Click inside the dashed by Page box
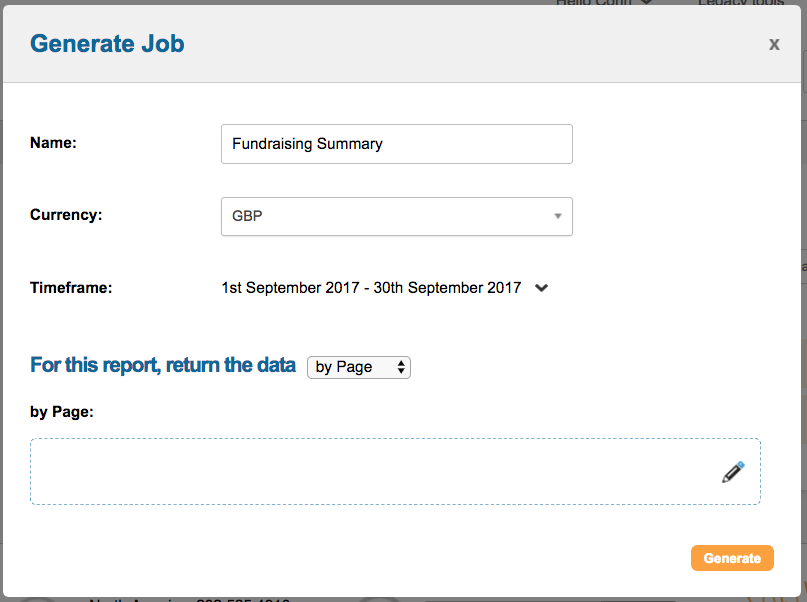The width and height of the screenshot is (807, 602). tap(370, 471)
